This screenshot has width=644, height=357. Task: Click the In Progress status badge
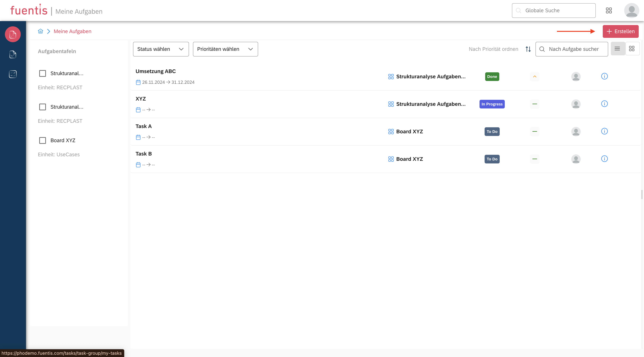(x=492, y=104)
